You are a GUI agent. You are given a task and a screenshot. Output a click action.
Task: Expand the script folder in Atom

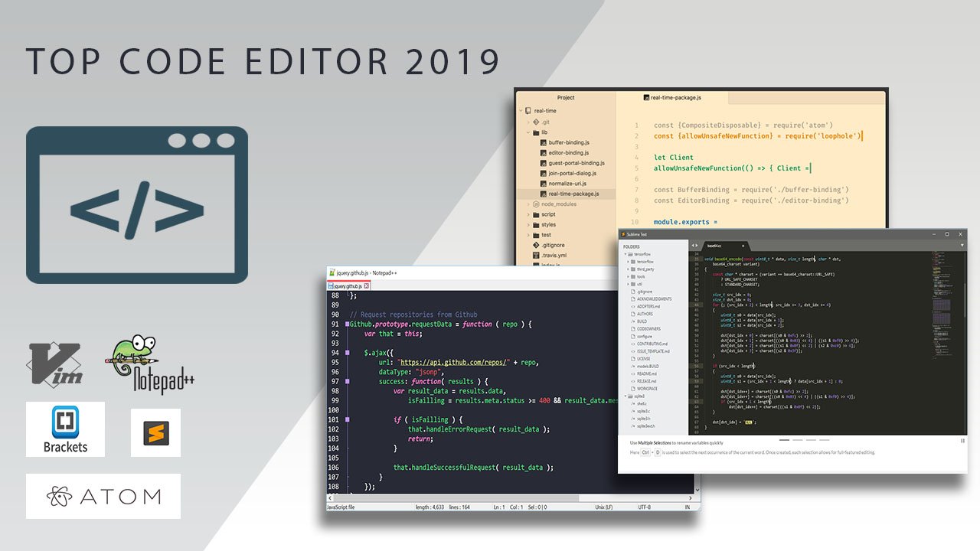click(x=528, y=214)
